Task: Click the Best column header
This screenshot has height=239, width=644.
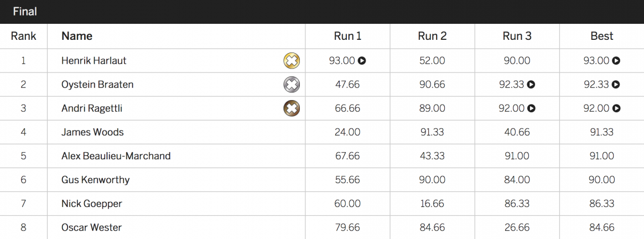Action: [x=602, y=36]
